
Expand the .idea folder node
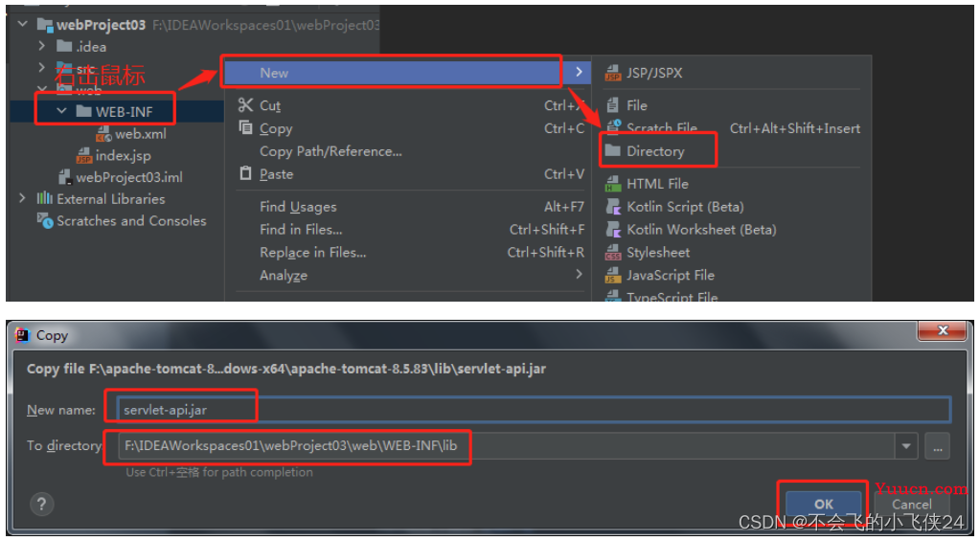pyautogui.click(x=41, y=46)
